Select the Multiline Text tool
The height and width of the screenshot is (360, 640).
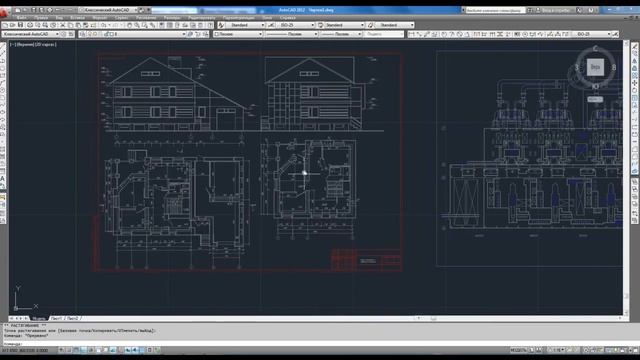pos(3,179)
